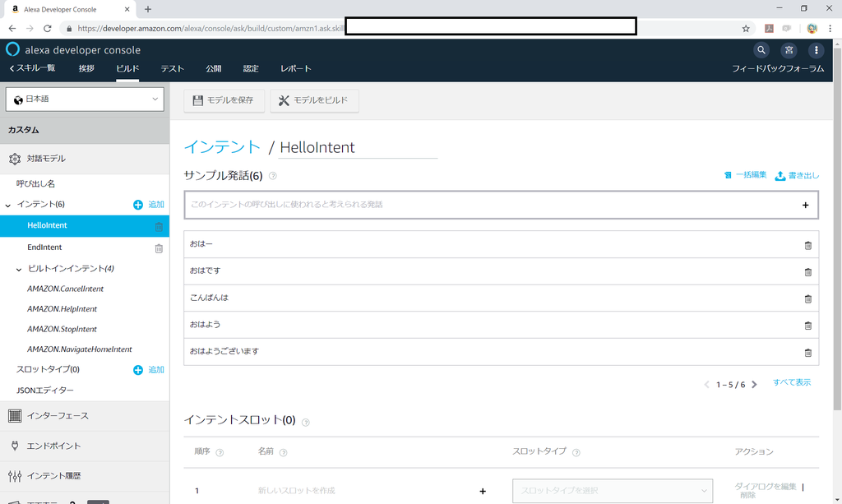Open help icon beside サンプル発話
The height and width of the screenshot is (504, 842).
273,176
